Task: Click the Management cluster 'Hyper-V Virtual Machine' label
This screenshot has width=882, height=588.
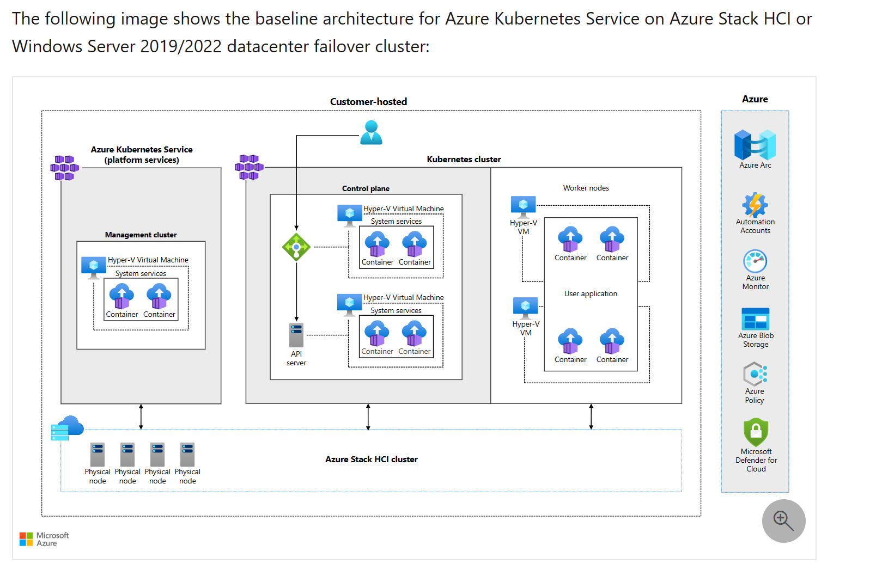Action: (148, 260)
